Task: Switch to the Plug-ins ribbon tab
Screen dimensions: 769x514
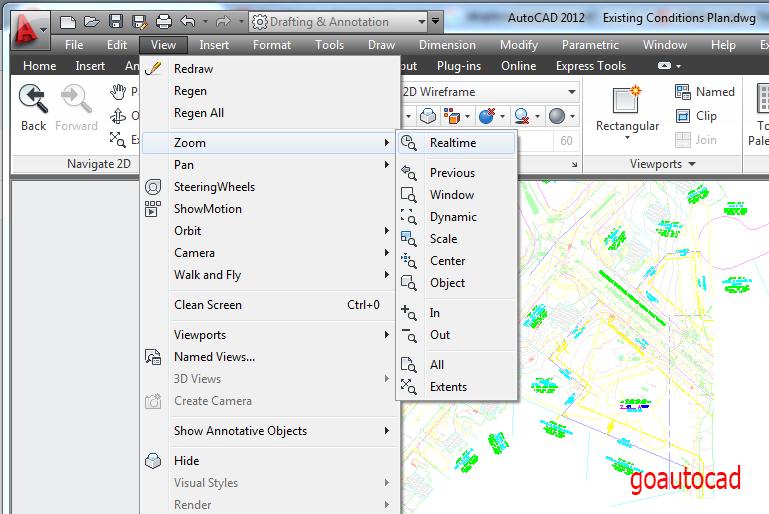Action: point(459,66)
